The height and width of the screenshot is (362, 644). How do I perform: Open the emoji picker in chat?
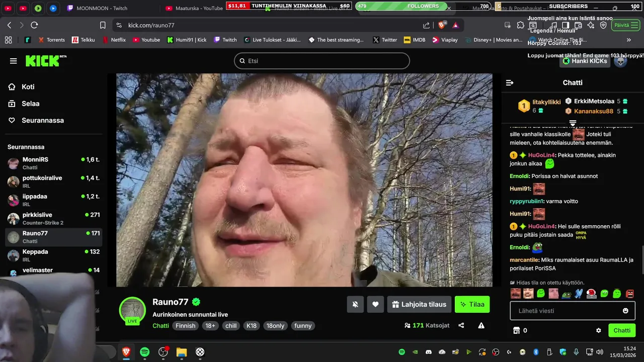click(x=625, y=311)
